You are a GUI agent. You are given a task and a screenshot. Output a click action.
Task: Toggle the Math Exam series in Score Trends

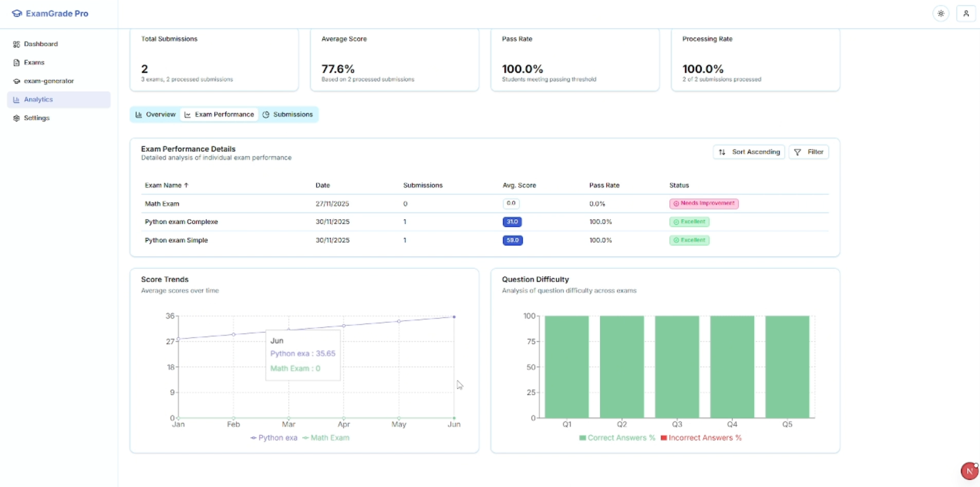pos(326,438)
